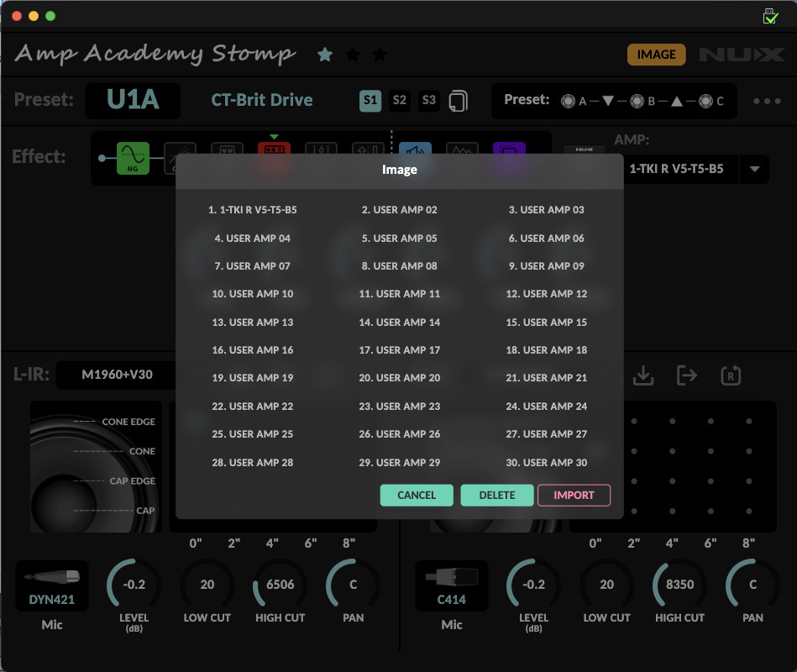Select slot 14. USER AMP 14
The image size is (797, 672).
point(400,323)
